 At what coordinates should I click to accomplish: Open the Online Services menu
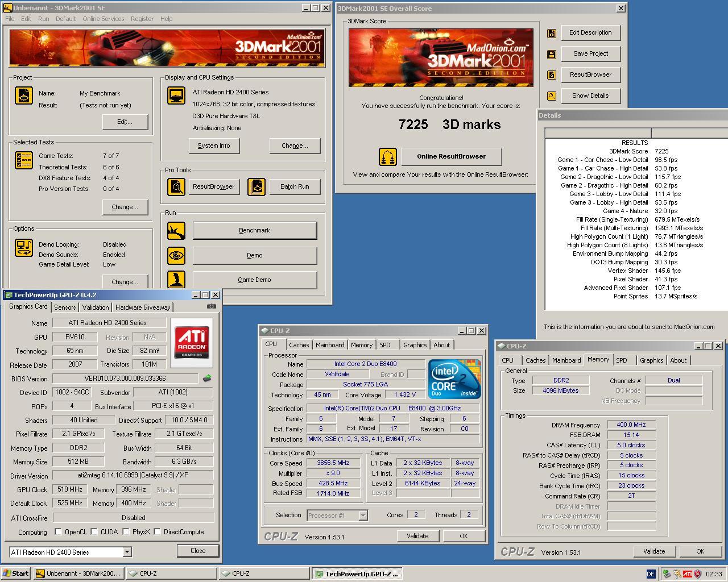click(103, 19)
